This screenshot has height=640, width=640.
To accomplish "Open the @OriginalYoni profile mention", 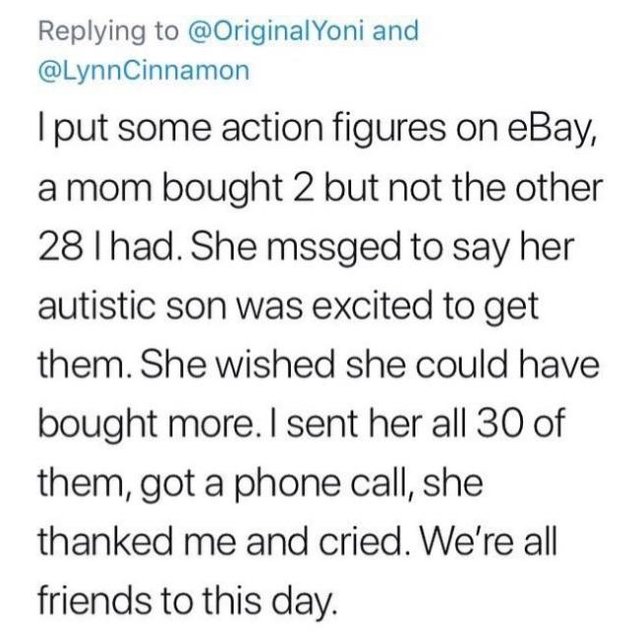I will pyautogui.click(x=276, y=31).
